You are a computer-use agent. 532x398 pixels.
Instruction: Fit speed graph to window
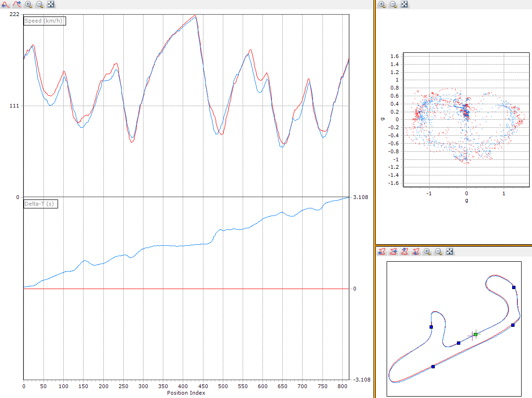pos(51,4)
